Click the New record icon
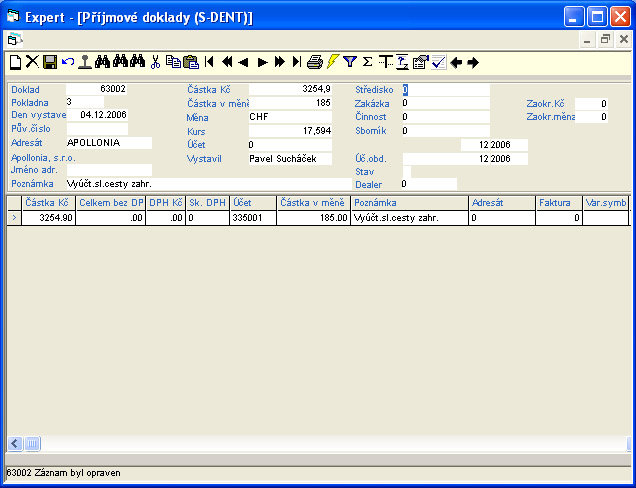 point(15,62)
